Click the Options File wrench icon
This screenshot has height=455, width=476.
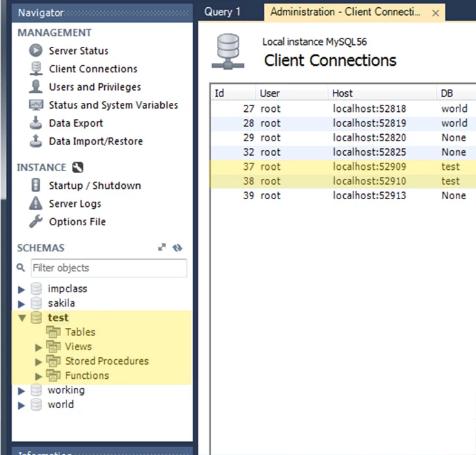[36, 221]
